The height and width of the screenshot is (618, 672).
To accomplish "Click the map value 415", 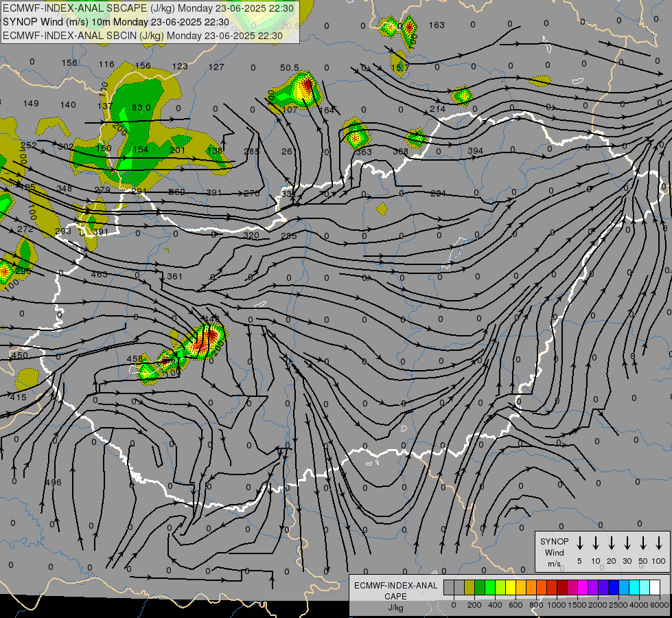I will coord(19,397).
